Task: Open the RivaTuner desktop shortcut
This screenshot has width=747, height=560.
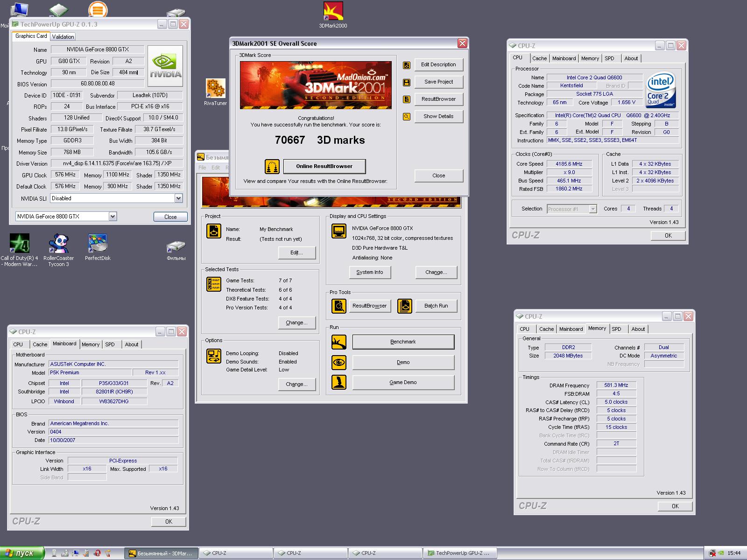Action: pyautogui.click(x=215, y=92)
